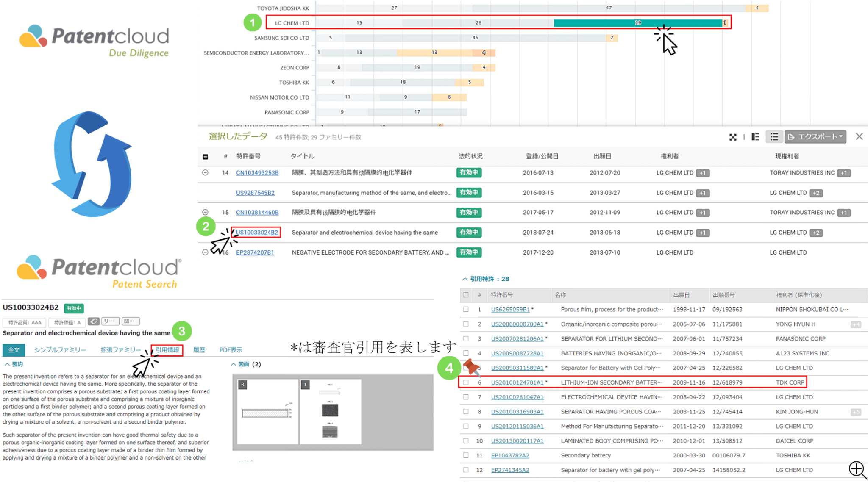Image resolution: width=868 pixels, height=482 pixels.
Task: Toggle select-all checkbox in 引用特許 table header
Action: 466,295
